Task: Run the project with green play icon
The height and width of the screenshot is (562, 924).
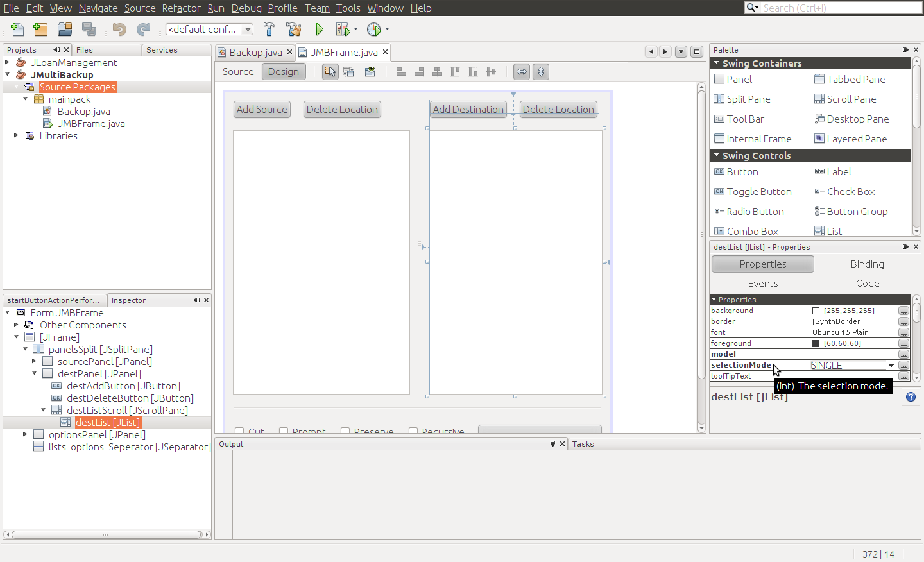Action: (319, 30)
